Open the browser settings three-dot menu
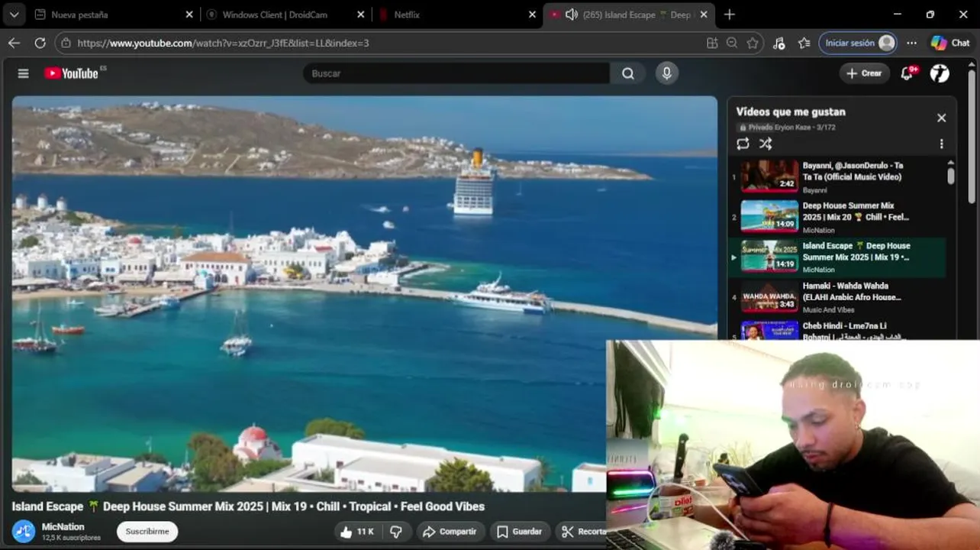Viewport: 980px width, 550px height. point(911,43)
